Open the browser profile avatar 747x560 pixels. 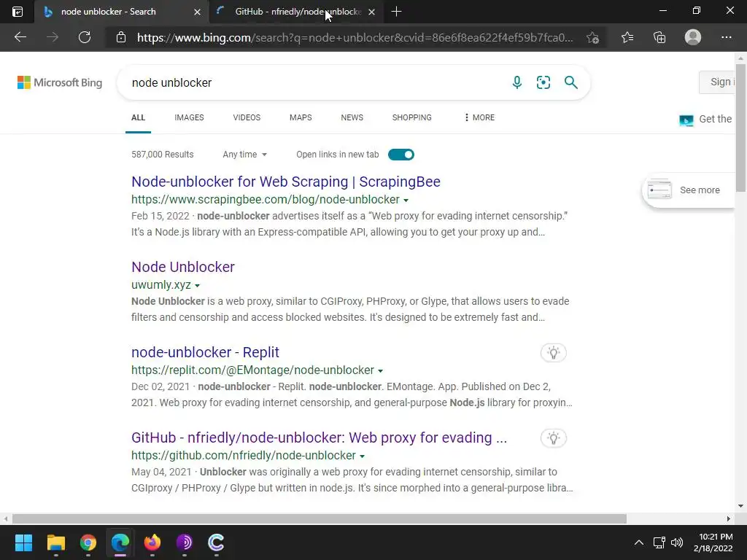(x=693, y=37)
